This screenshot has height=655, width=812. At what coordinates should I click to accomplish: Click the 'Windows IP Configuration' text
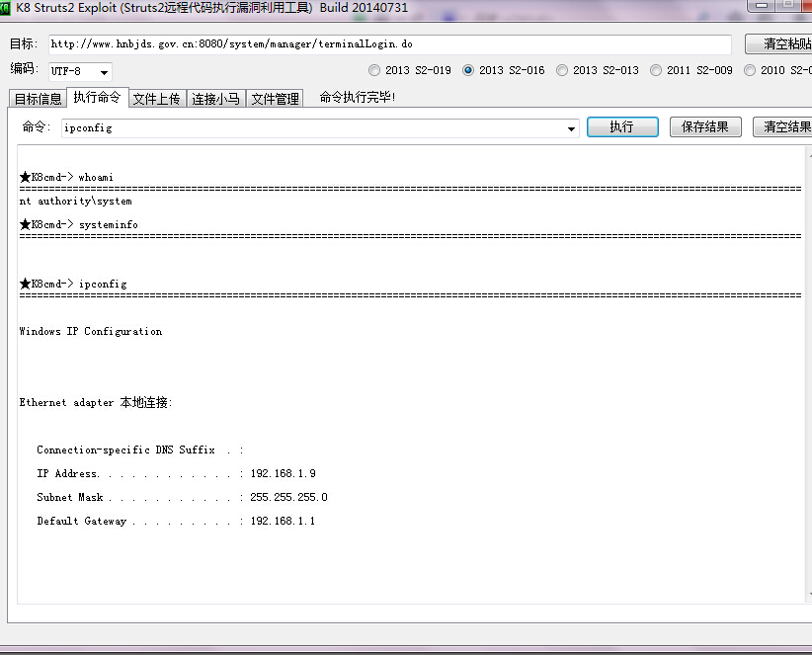(91, 331)
